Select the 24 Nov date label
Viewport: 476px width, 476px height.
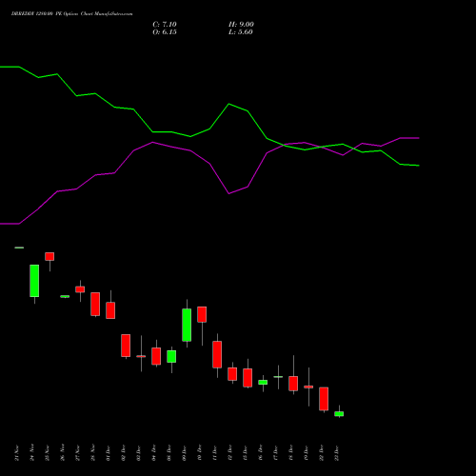pyautogui.click(x=31, y=453)
